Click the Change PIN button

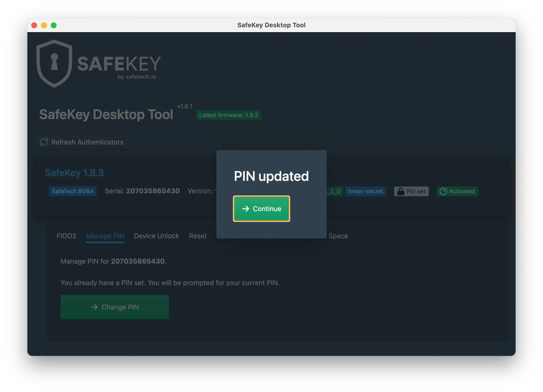click(x=115, y=307)
